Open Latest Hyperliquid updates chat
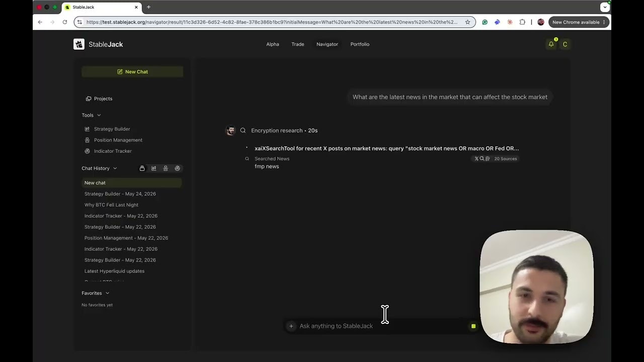Viewport: 644px width, 362px height. click(x=114, y=271)
